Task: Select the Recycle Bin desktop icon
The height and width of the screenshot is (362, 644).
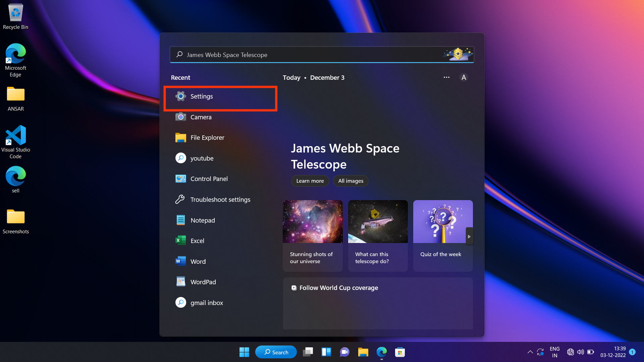Action: (x=16, y=17)
